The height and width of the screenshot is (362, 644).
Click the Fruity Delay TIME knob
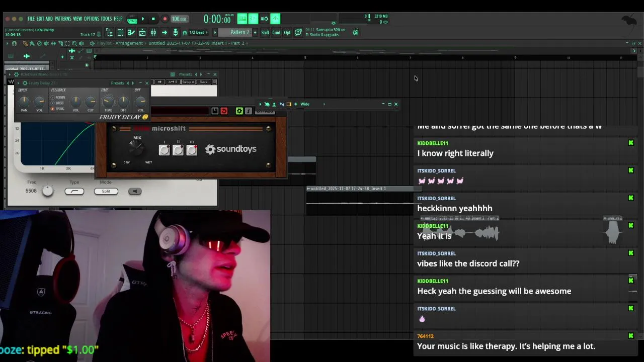[x=108, y=102]
